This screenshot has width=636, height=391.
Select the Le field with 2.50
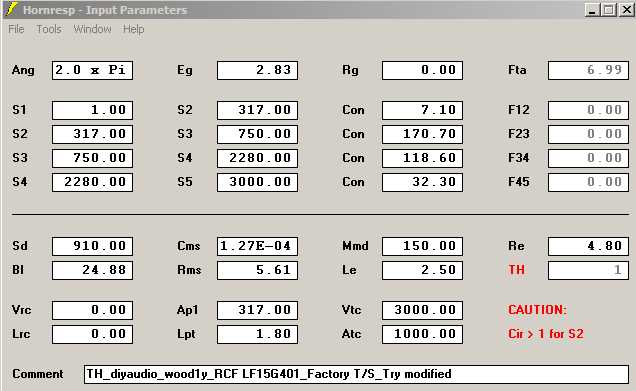422,270
